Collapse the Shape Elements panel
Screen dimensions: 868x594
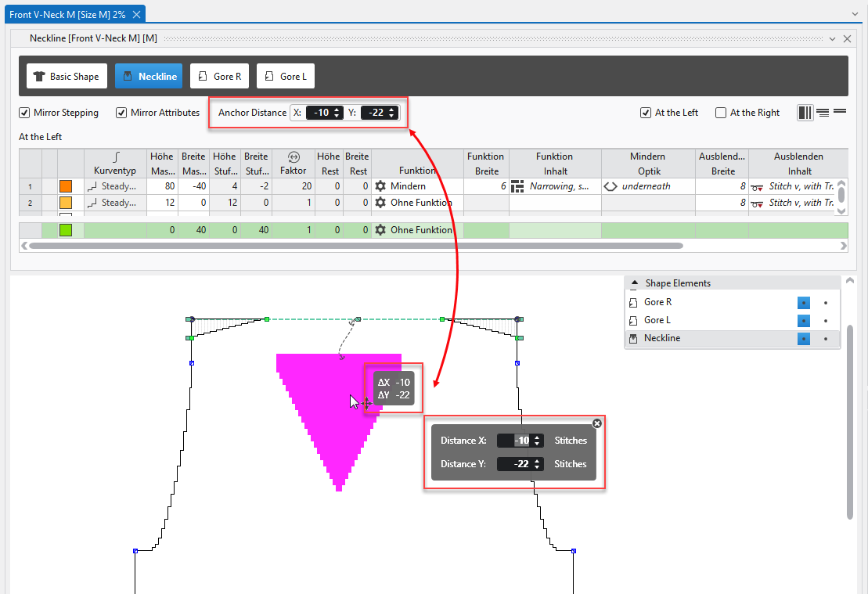[x=634, y=283]
